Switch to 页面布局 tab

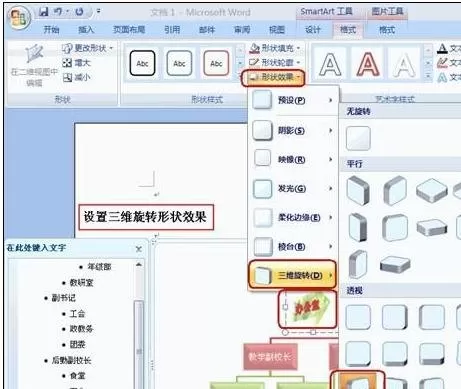[x=129, y=30]
